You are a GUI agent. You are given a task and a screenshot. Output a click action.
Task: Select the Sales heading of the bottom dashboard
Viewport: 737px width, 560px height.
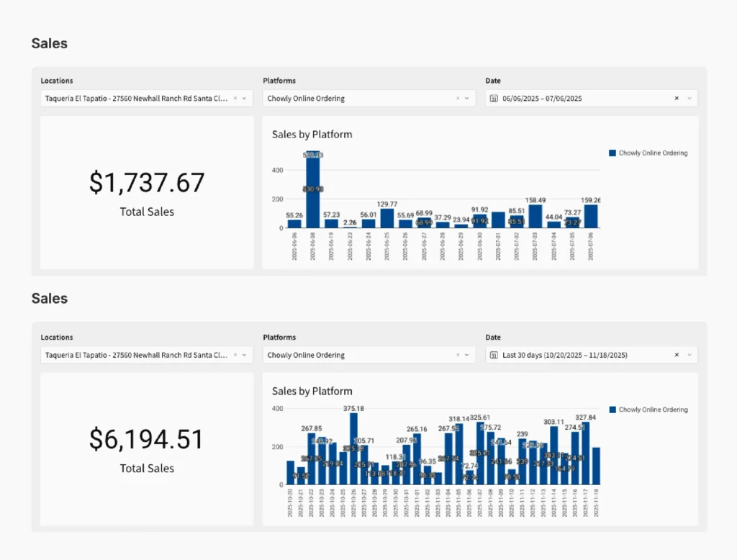pos(49,299)
